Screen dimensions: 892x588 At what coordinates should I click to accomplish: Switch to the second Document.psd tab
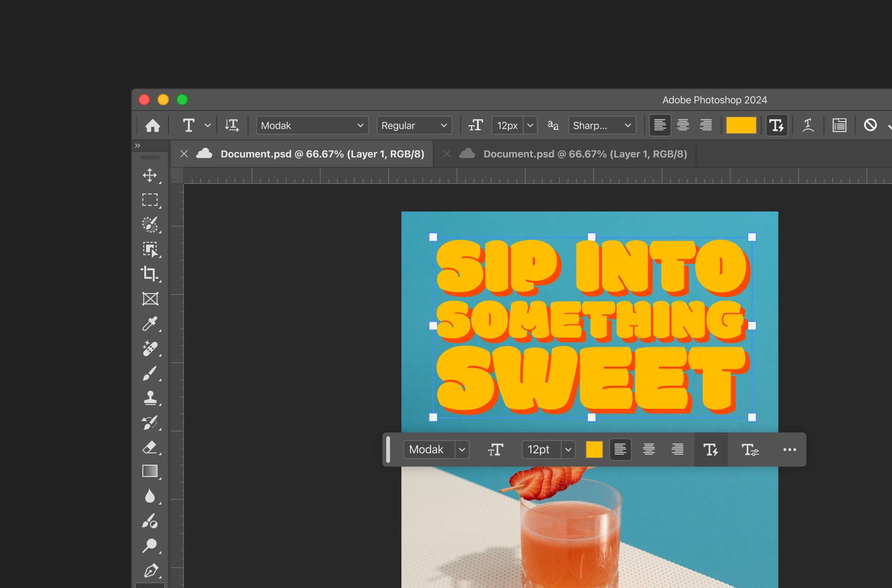pos(585,154)
